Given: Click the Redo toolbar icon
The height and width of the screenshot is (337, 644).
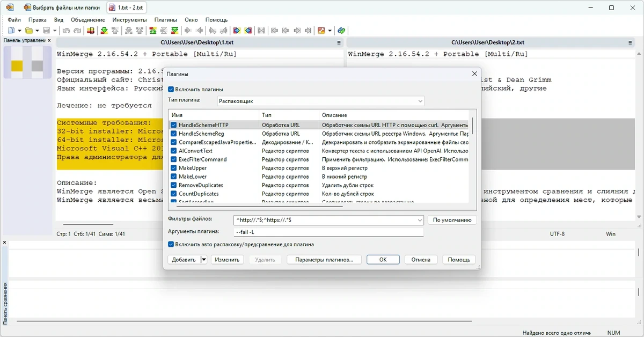Looking at the screenshot, I should pyautogui.click(x=77, y=31).
